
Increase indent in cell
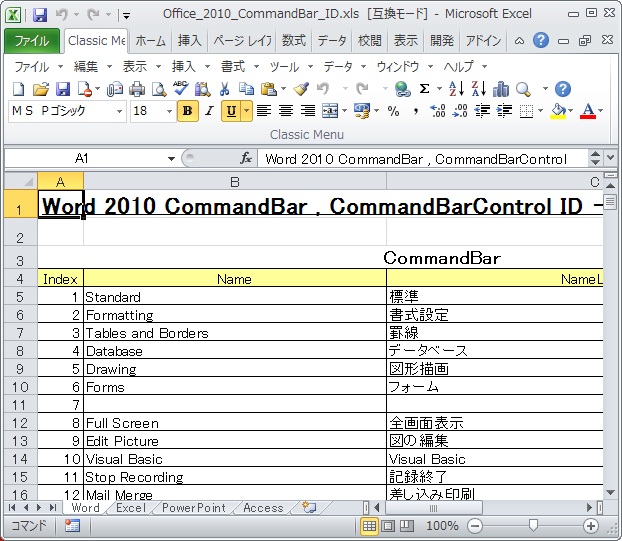pyautogui.click(x=504, y=111)
